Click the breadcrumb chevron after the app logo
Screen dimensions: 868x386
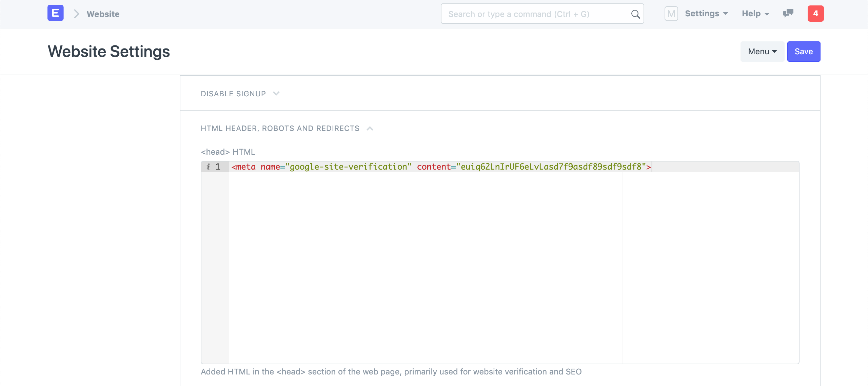[76, 14]
